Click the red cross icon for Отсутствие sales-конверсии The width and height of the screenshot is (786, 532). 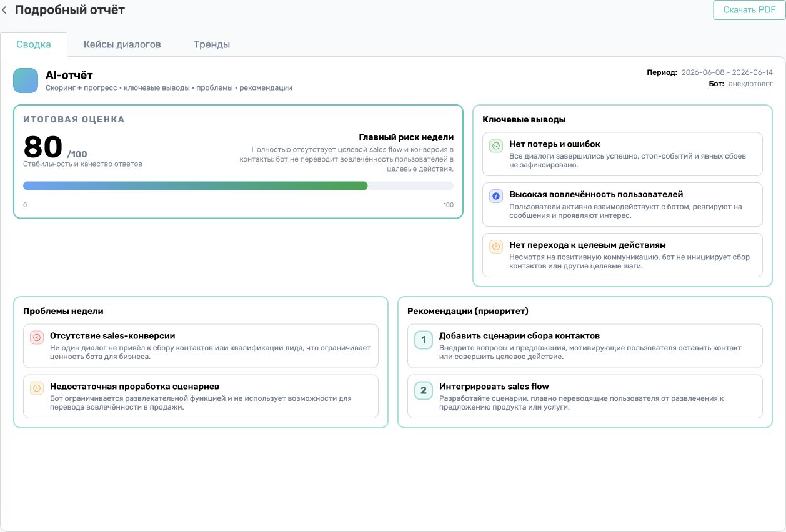(x=37, y=337)
